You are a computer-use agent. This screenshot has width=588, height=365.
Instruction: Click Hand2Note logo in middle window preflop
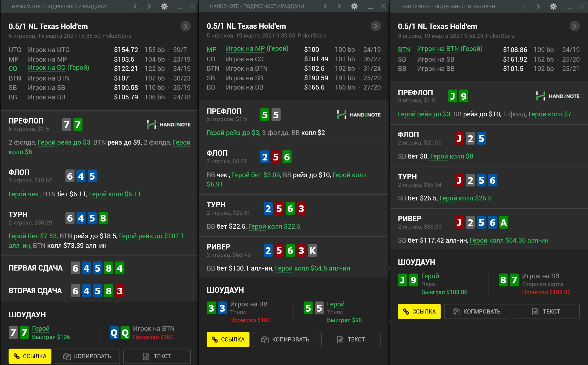coord(359,115)
